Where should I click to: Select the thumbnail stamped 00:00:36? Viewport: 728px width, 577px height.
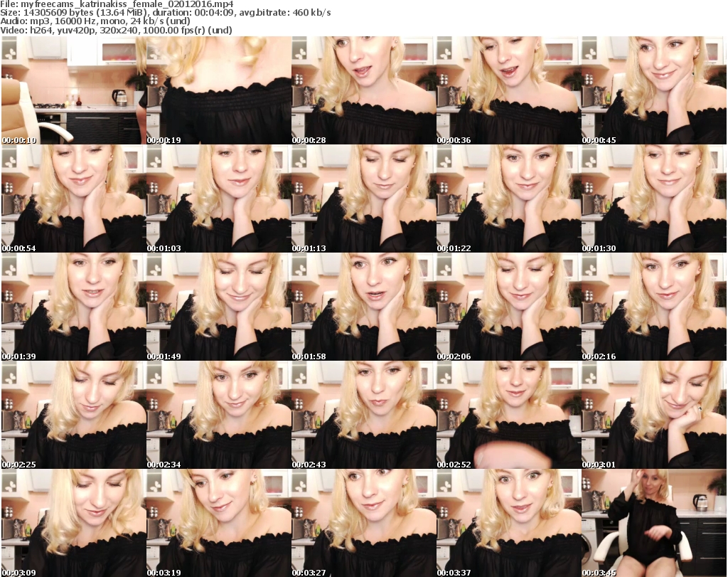509,90
